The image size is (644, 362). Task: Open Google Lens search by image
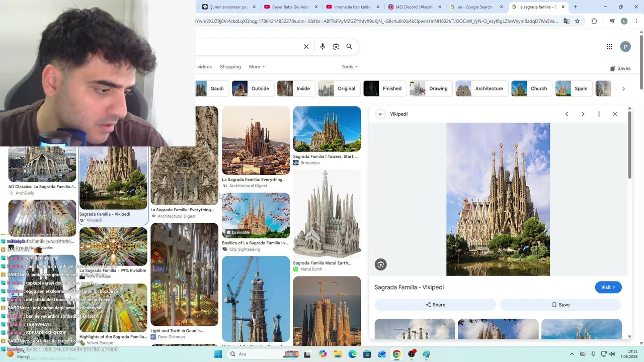[336, 47]
